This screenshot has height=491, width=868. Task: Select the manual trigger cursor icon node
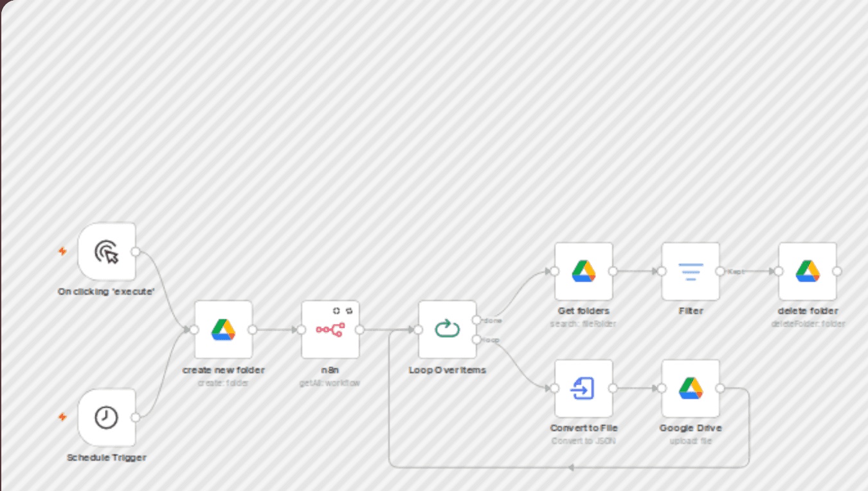(x=107, y=252)
